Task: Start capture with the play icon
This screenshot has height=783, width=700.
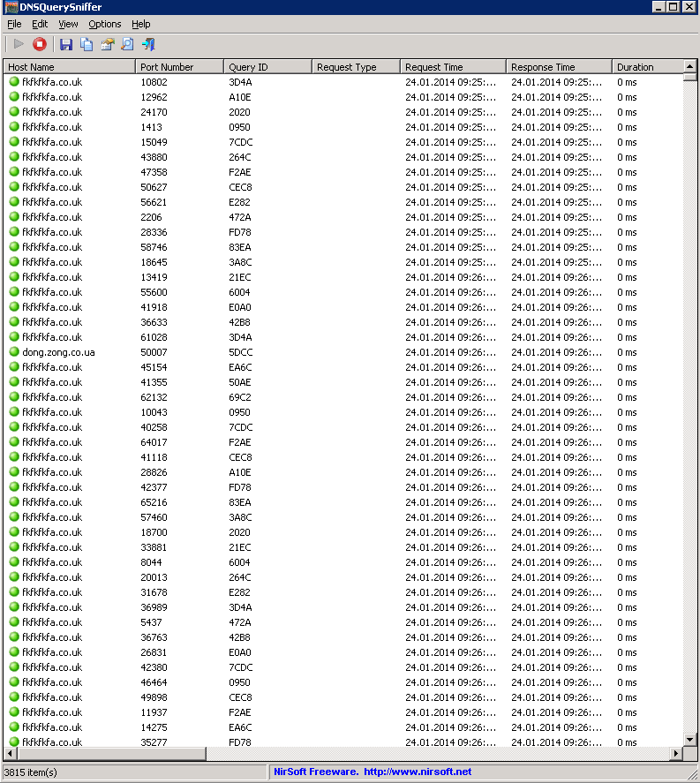Action: 19,44
